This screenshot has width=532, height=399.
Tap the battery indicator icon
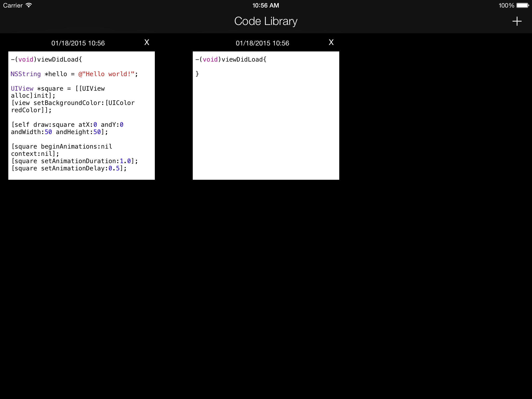(522, 5)
